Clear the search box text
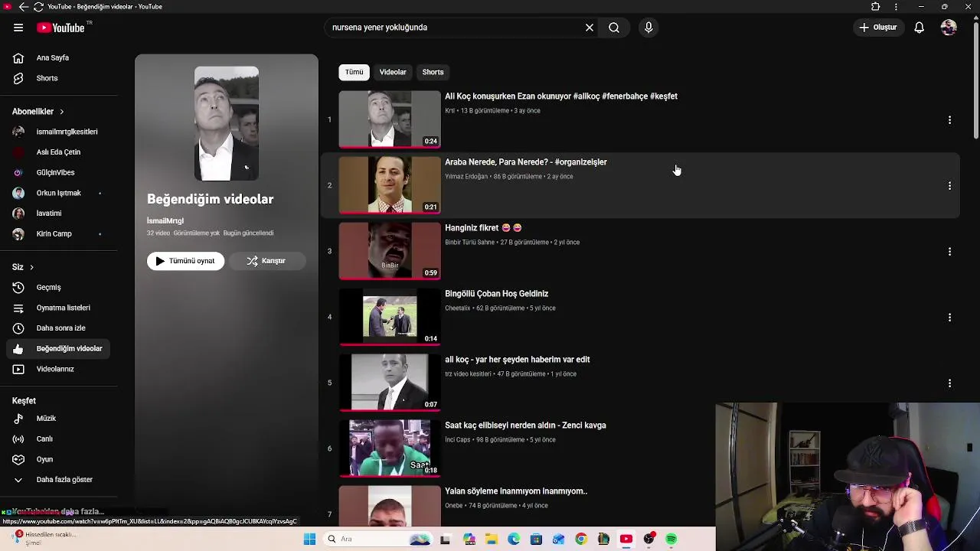980x551 pixels. coord(590,28)
